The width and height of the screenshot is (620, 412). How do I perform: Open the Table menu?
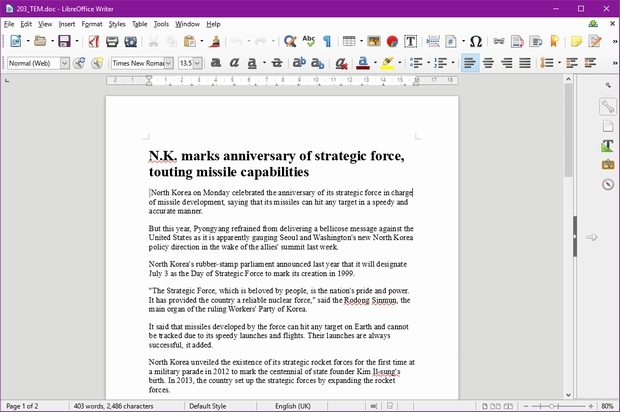point(139,23)
